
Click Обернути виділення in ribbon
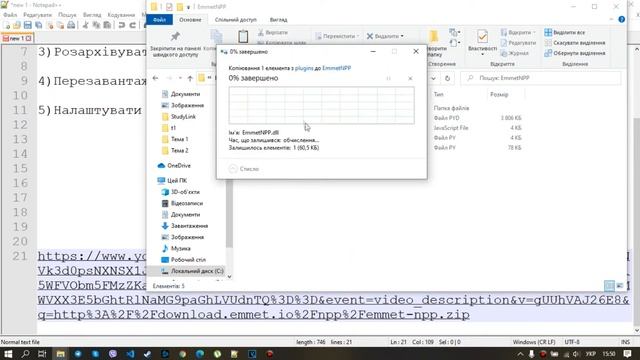pos(575,53)
